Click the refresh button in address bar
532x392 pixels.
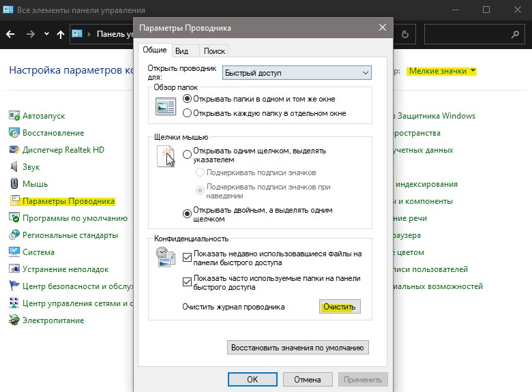[404, 34]
